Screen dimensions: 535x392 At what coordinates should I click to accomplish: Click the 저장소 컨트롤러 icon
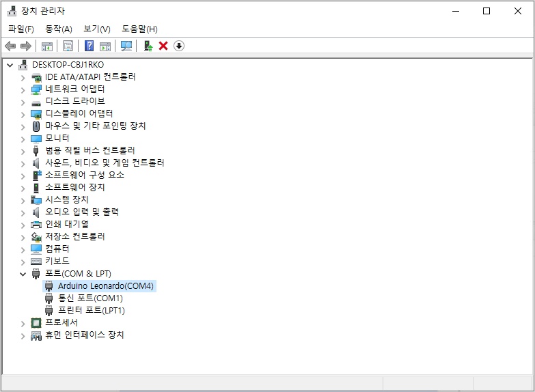pyautogui.click(x=36, y=236)
